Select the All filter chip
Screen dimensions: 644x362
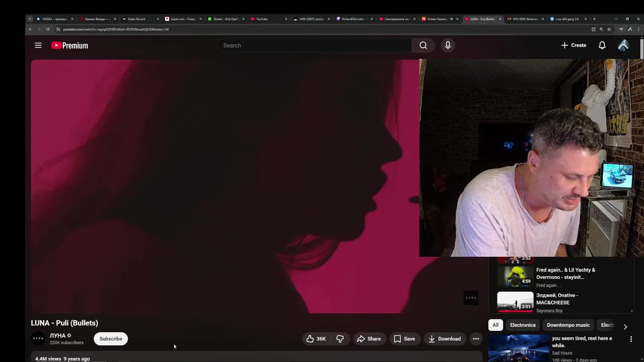pos(496,325)
